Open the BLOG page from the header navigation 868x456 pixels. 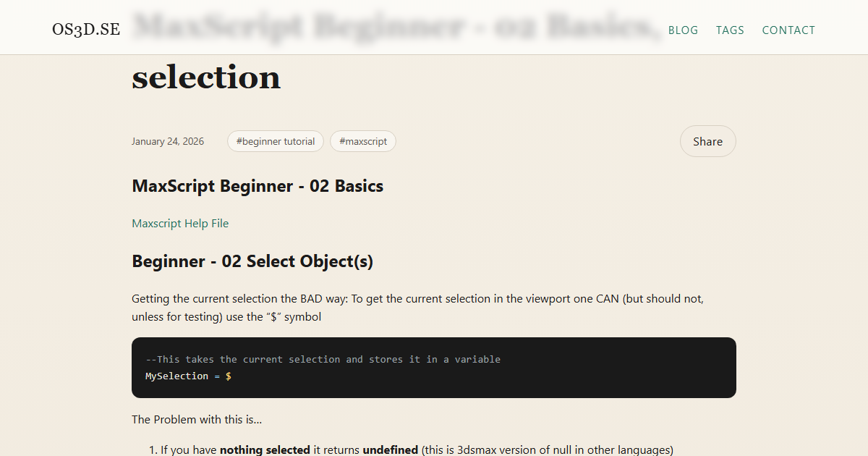click(683, 30)
